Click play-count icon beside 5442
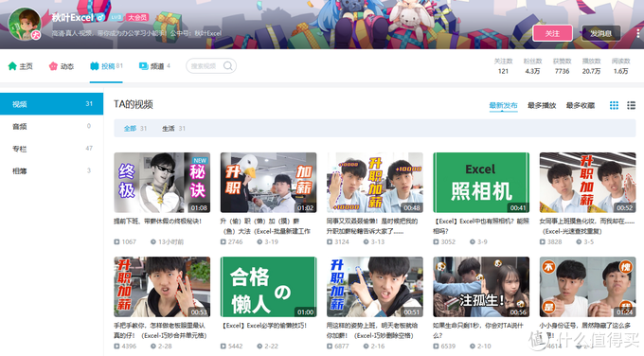This screenshot has height=356, width=644. tap(223, 347)
